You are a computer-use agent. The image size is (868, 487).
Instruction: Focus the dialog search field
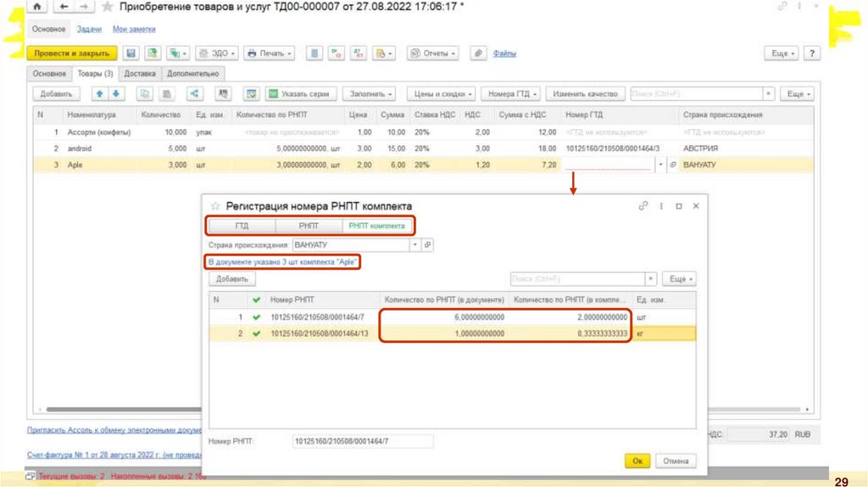tap(577, 278)
